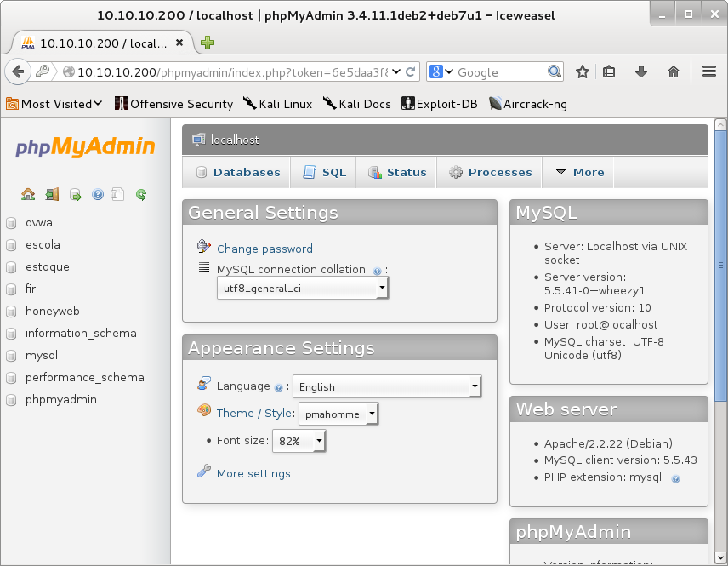Open the Theme dropdown showing pmahomme
728x566 pixels.
(338, 414)
